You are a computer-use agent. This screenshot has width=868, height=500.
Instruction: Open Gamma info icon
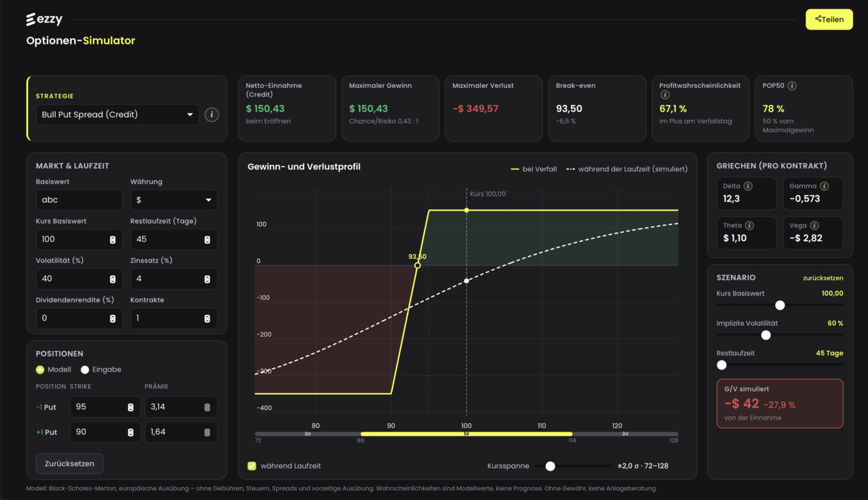point(825,186)
